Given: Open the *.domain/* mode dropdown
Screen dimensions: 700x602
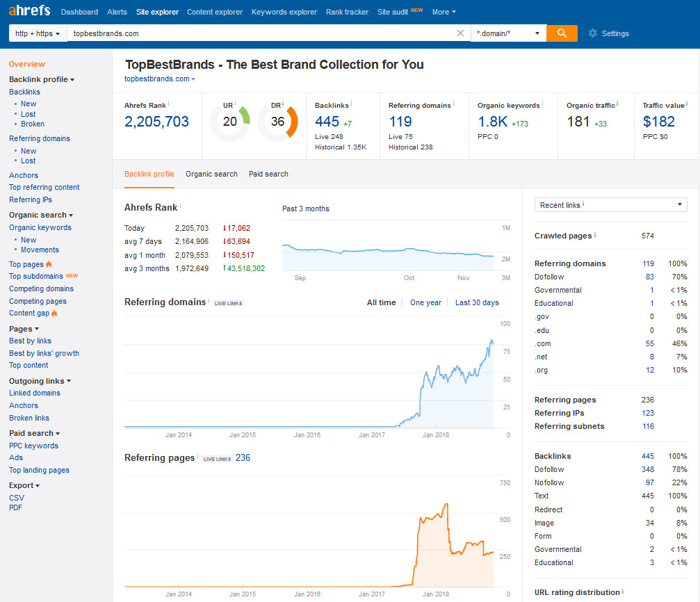Looking at the screenshot, I should click(508, 33).
